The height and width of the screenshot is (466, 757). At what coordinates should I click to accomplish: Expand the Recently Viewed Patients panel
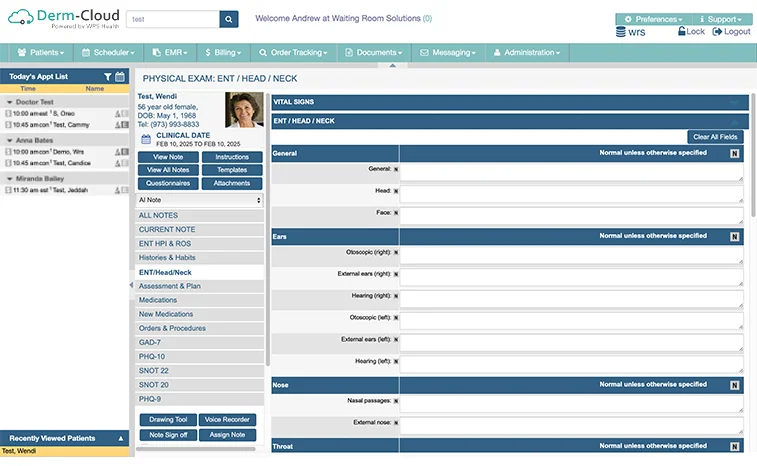click(x=121, y=438)
